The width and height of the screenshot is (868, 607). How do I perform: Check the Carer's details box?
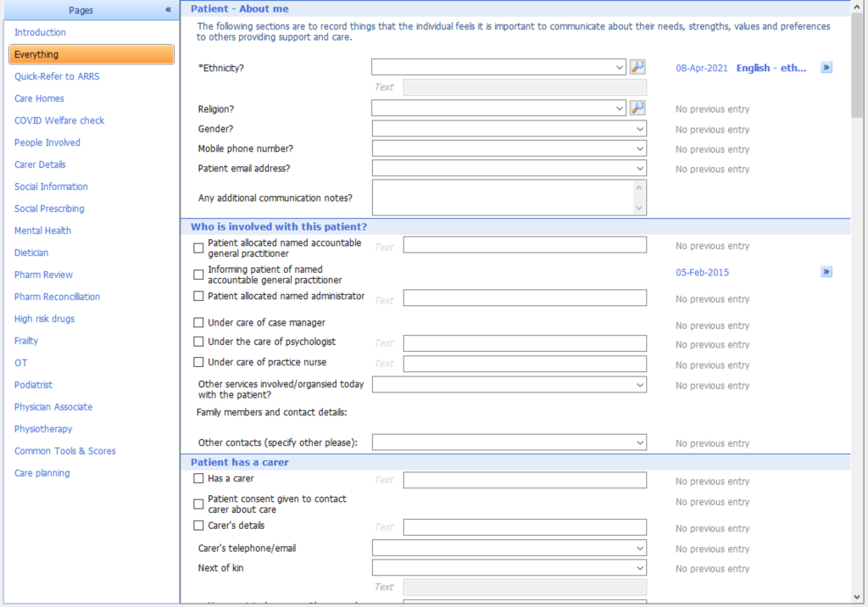198,526
